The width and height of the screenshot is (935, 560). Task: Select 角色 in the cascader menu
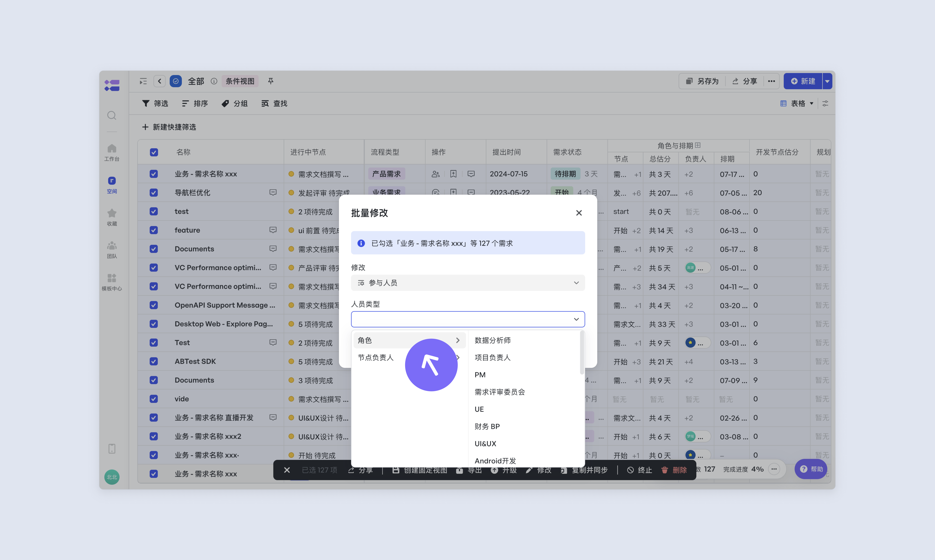pos(409,340)
